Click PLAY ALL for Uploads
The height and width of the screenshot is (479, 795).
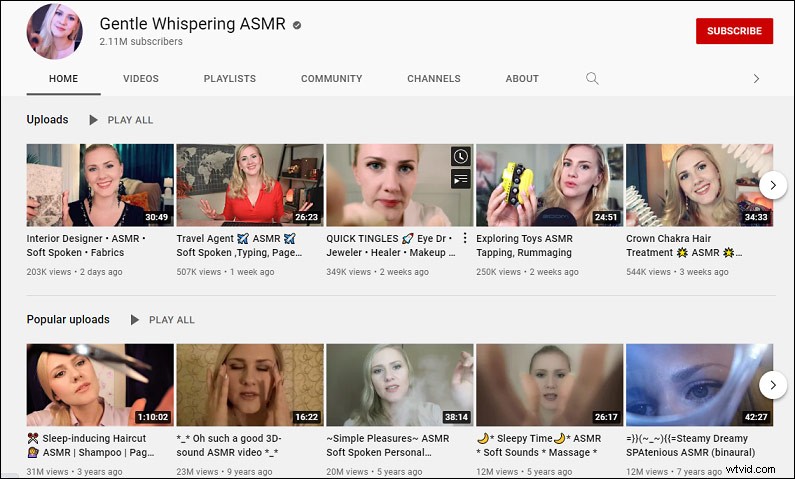coord(130,120)
